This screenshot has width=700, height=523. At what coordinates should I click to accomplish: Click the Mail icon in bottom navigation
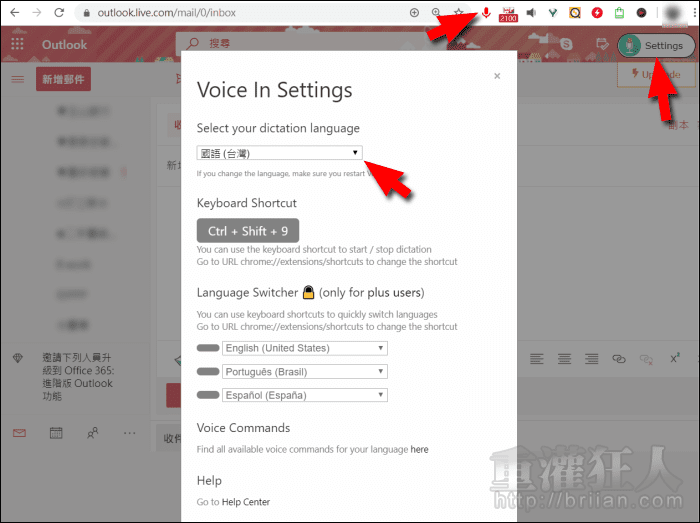point(19,433)
